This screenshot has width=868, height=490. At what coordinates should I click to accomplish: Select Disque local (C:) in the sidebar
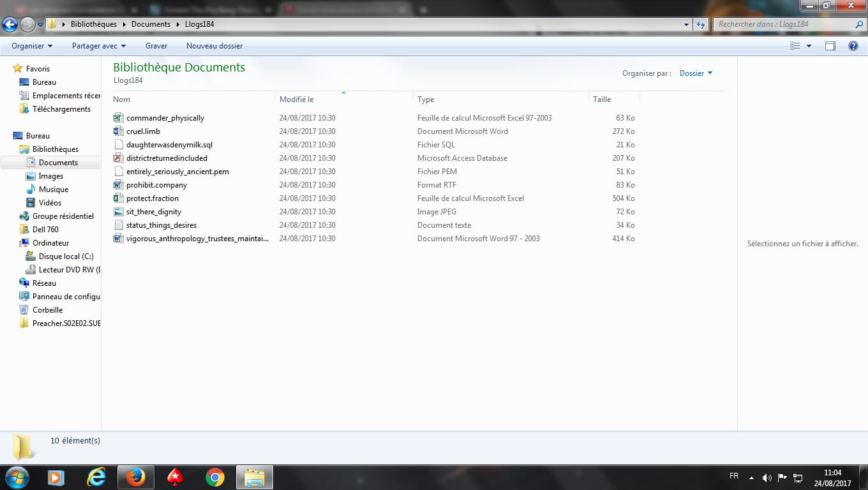pos(66,256)
